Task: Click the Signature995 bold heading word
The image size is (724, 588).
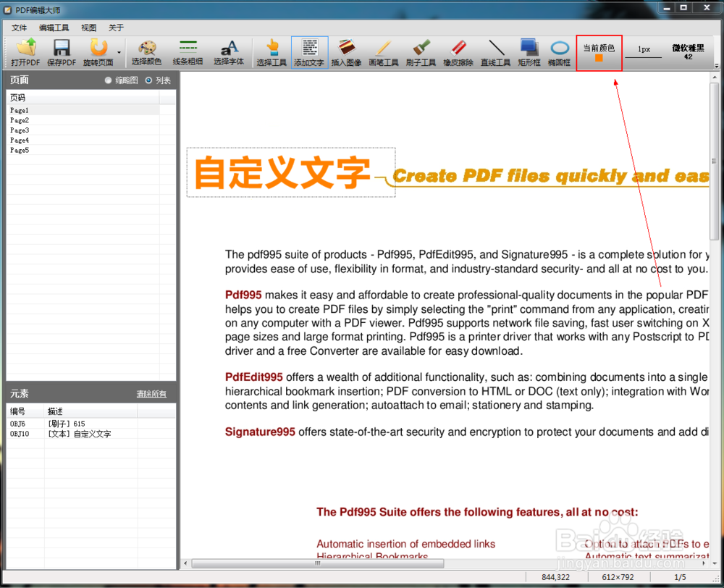Action: pyautogui.click(x=260, y=432)
